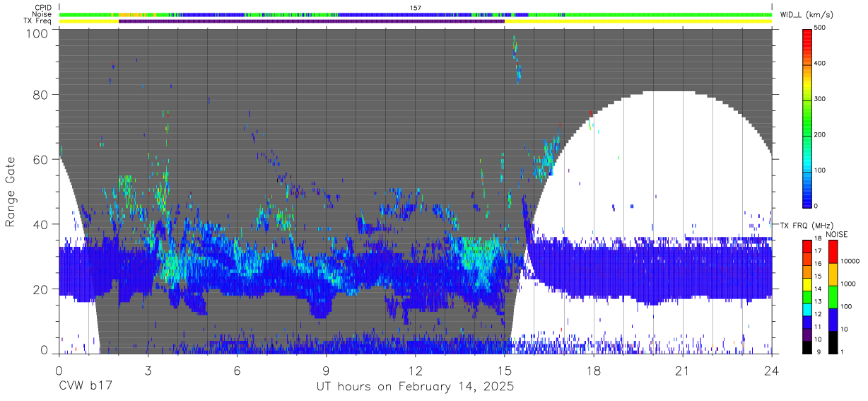Click the CPID value 157
Image resolution: width=868 pixels, height=401 pixels.
[x=416, y=8]
